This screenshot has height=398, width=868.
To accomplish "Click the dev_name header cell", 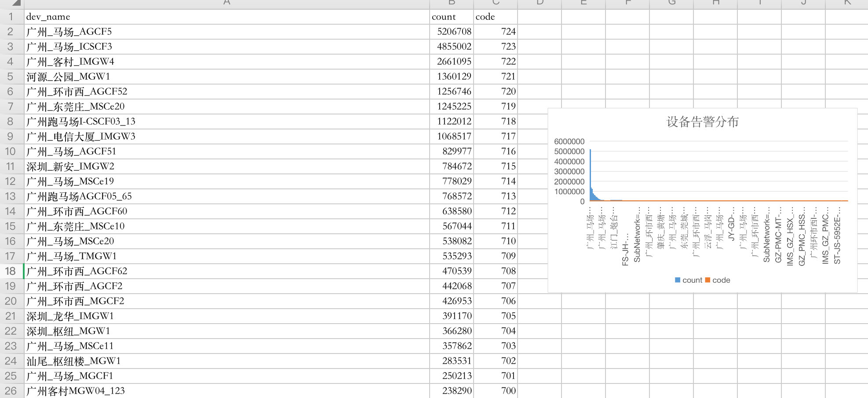I will (227, 17).
